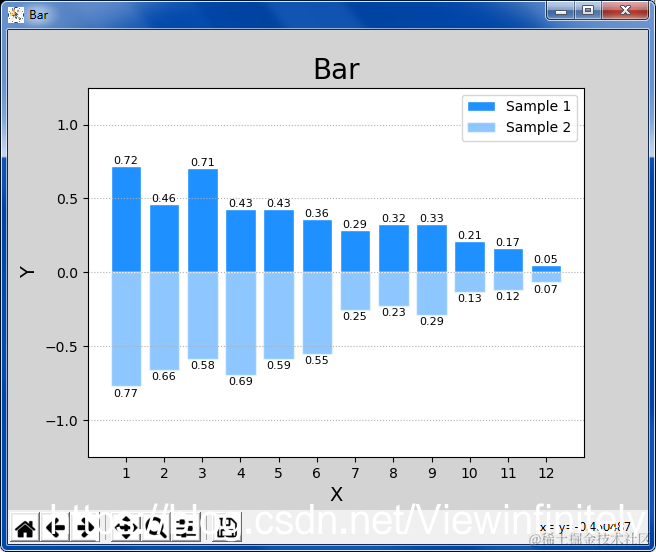This screenshot has height=552, width=656.
Task: Click the value label 0.13
Action: [470, 298]
